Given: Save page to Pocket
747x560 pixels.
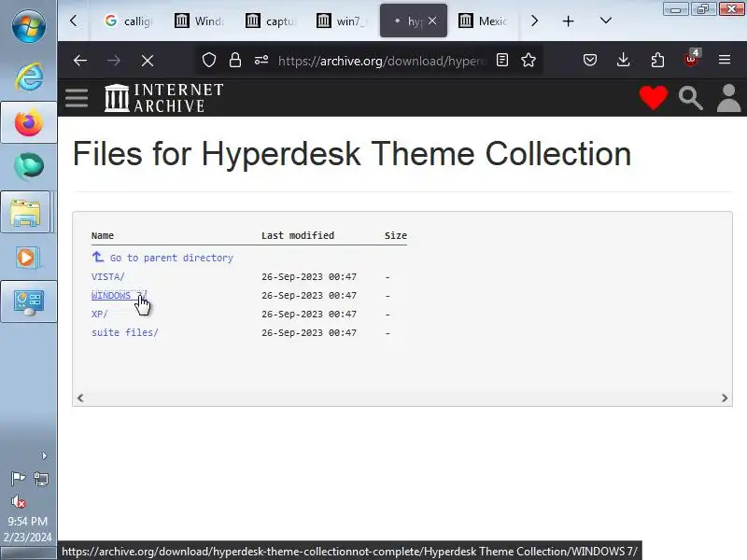Looking at the screenshot, I should pos(590,60).
